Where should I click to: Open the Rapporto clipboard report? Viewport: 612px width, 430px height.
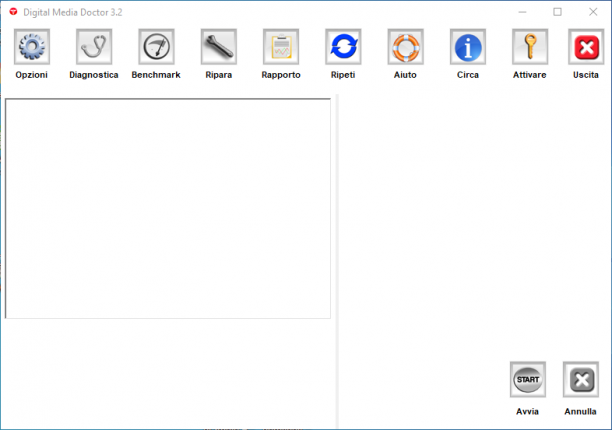(x=281, y=46)
